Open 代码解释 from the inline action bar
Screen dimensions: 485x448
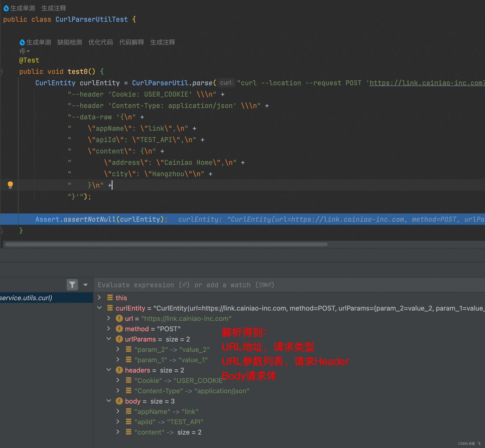[131, 42]
